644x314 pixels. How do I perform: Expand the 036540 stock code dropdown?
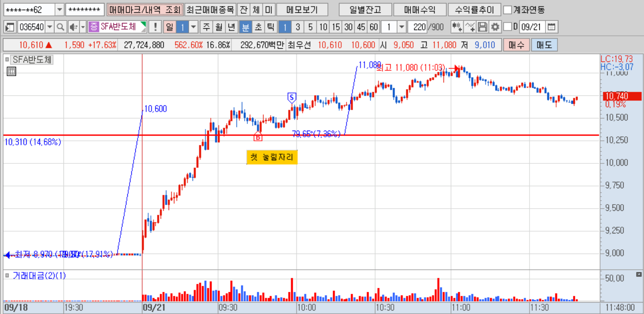pos(50,27)
